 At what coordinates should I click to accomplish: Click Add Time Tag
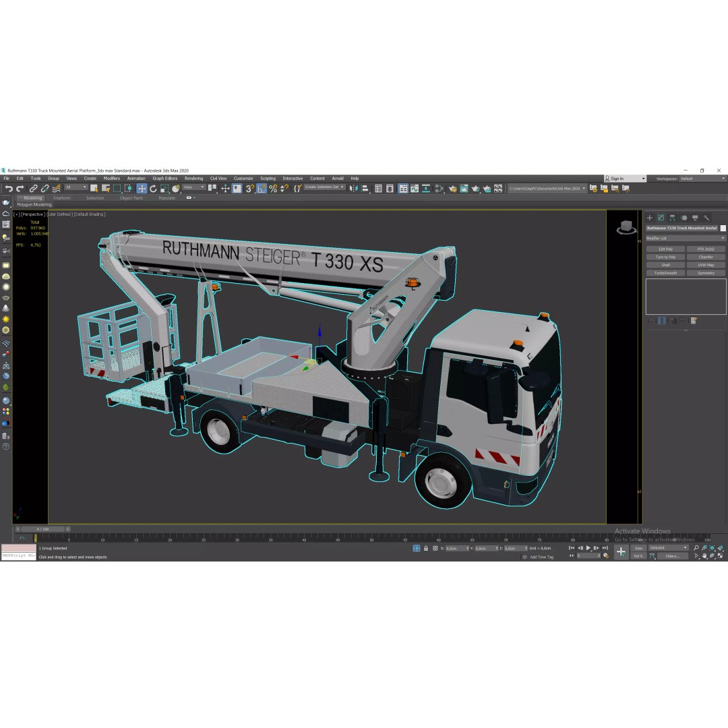pos(542,557)
